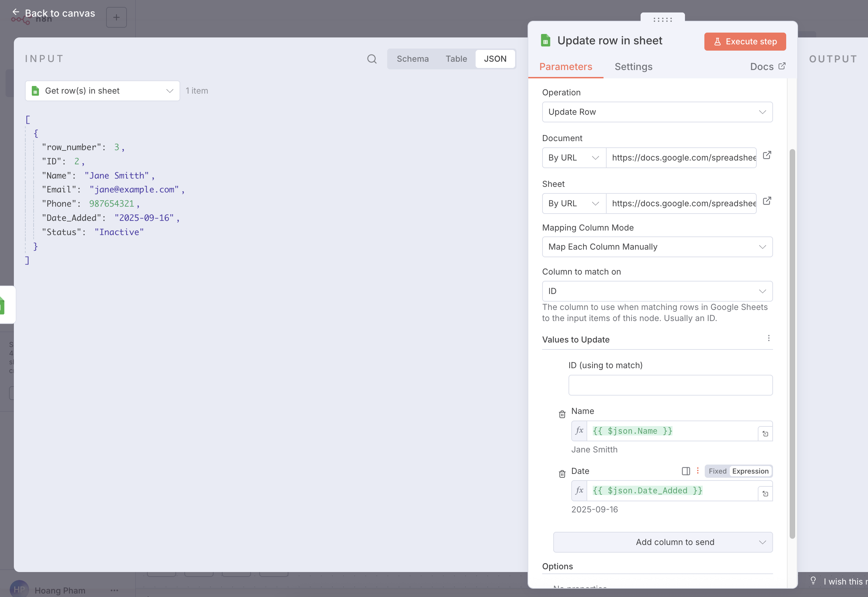Expand the Name expression editor
The image size is (868, 597).
765,433
